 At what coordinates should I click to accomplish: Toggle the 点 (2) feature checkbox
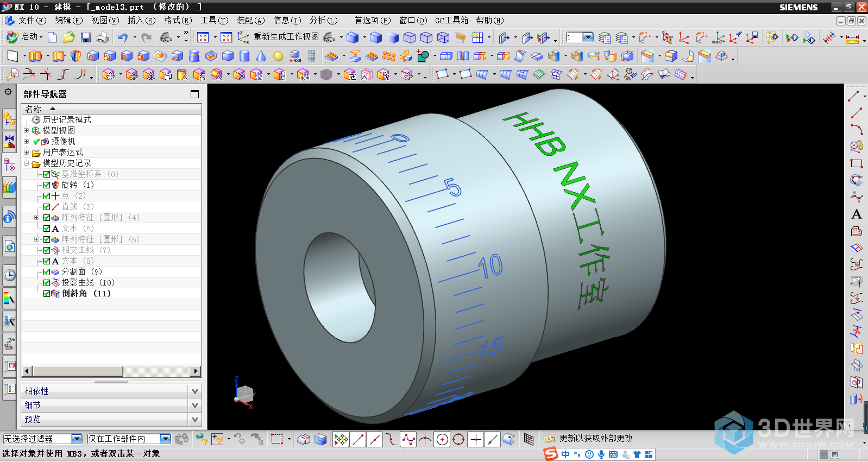(47, 195)
